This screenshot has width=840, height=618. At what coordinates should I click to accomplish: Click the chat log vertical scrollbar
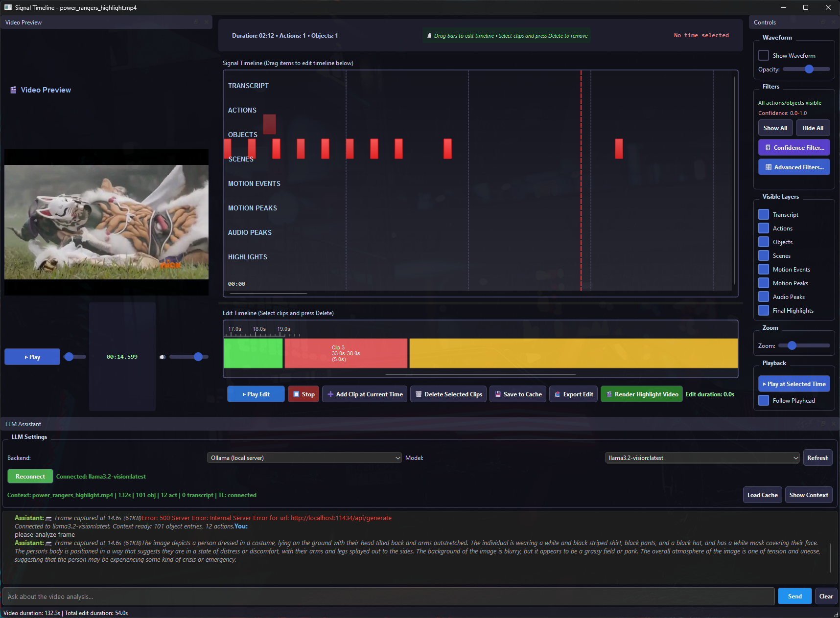[x=830, y=557]
